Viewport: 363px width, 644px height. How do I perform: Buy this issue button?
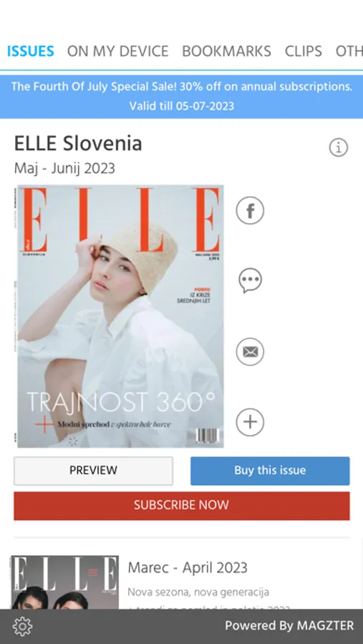tap(270, 471)
